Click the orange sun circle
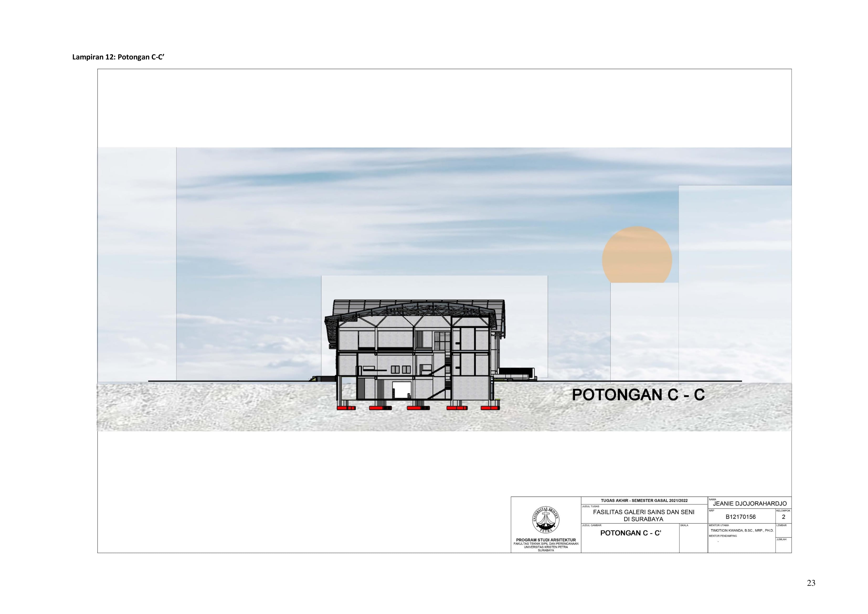The height and width of the screenshot is (614, 868). click(x=637, y=255)
